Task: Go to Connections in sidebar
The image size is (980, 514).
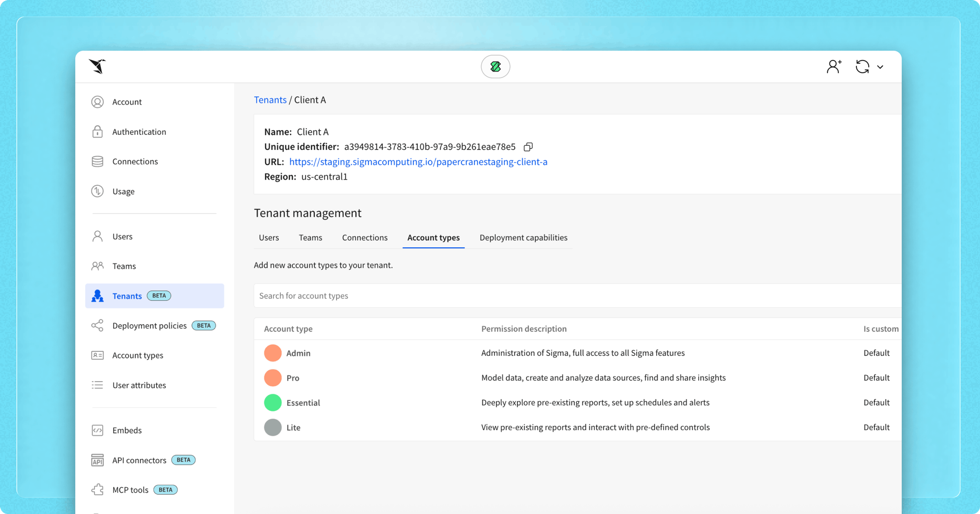Action: tap(154, 161)
